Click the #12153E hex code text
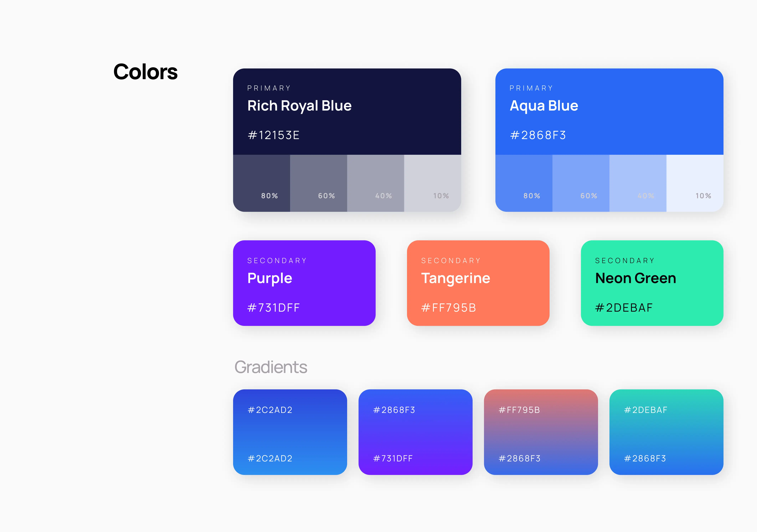Image resolution: width=757 pixels, height=532 pixels. 273,135
